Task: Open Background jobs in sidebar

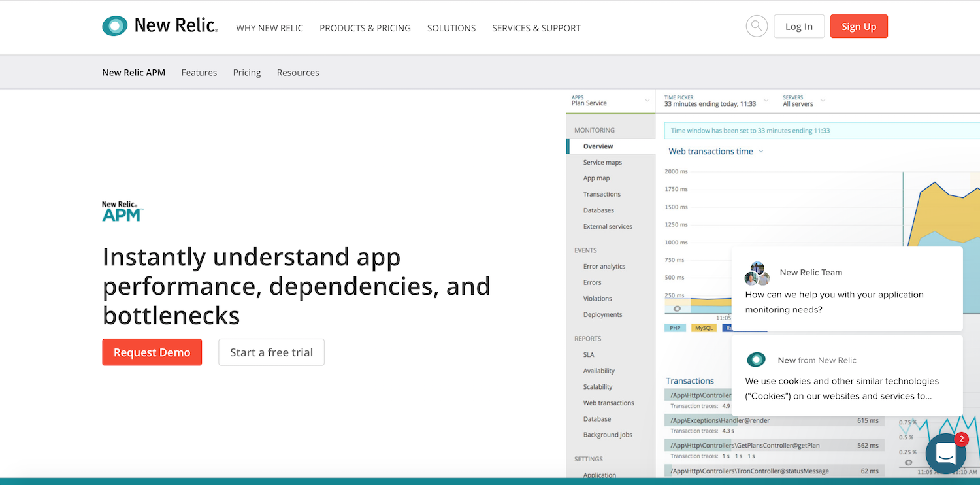Action: [x=608, y=435]
